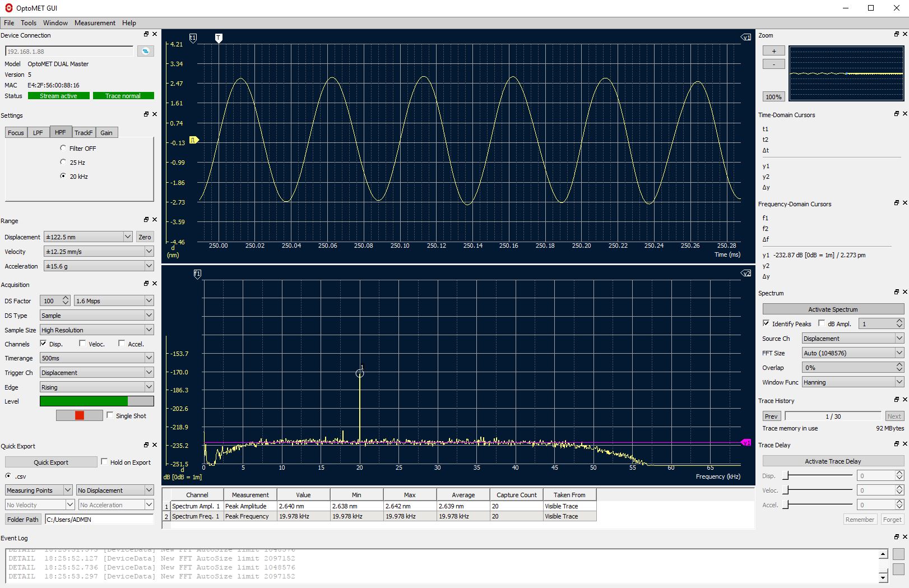Click Prev trace history button

point(771,416)
